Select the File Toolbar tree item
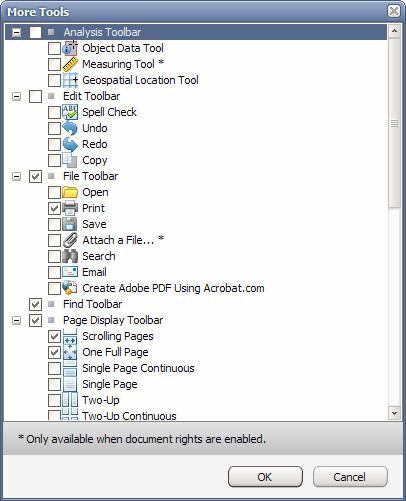406x501 pixels. click(x=91, y=176)
